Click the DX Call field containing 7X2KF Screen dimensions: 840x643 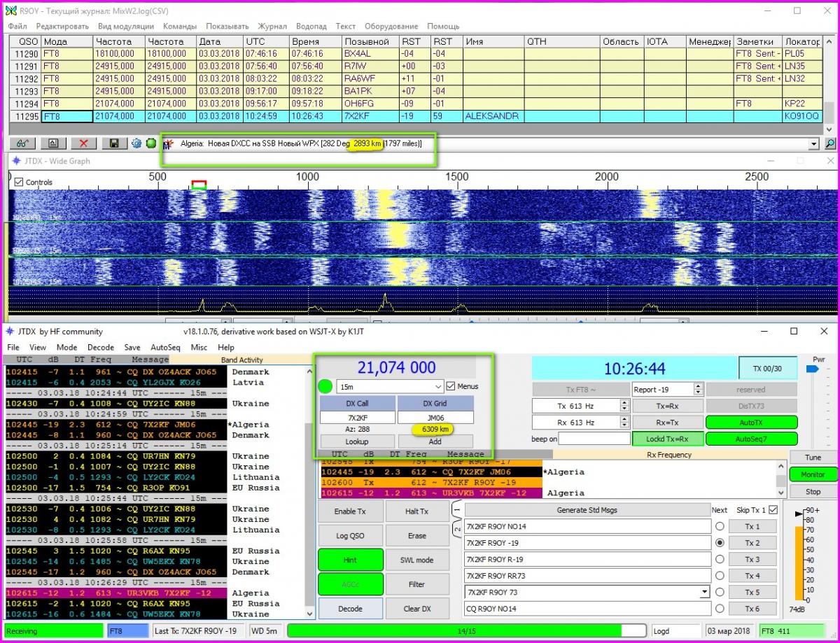[x=357, y=418]
